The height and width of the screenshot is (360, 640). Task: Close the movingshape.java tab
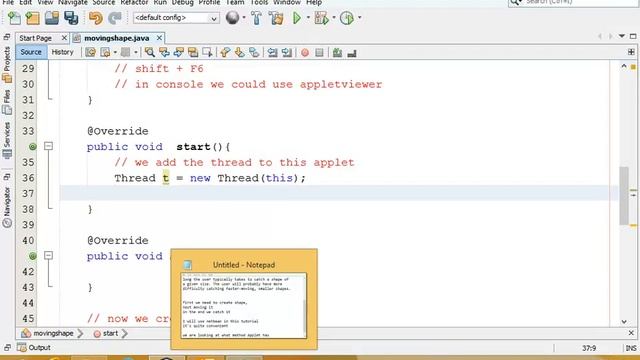click(159, 38)
